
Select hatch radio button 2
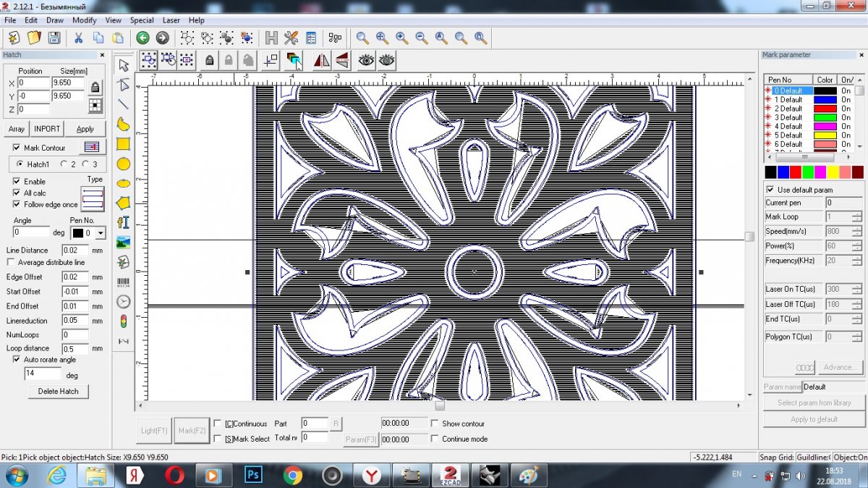(x=64, y=164)
